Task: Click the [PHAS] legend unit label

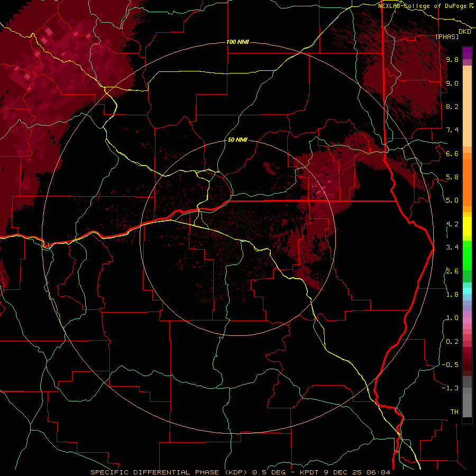Action: coord(447,36)
